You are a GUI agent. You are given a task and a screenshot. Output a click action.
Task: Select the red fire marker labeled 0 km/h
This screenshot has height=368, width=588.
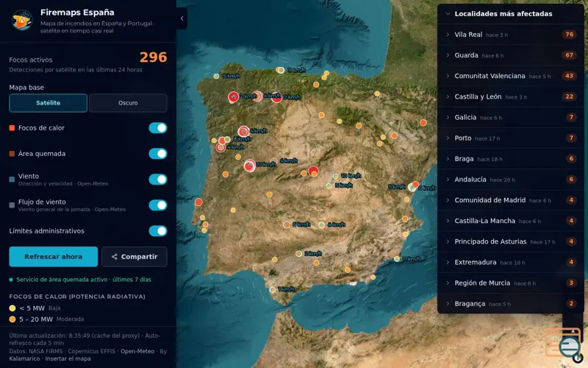[276, 97]
